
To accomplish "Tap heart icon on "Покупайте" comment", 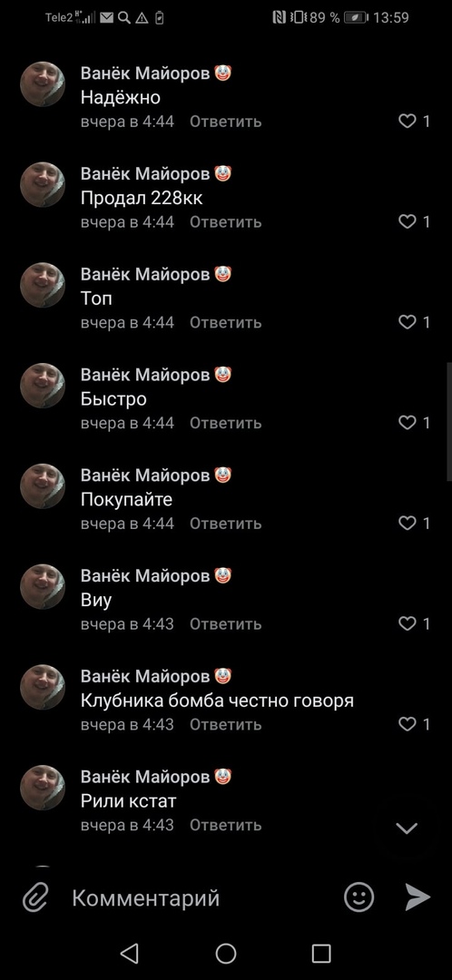I will [407, 524].
